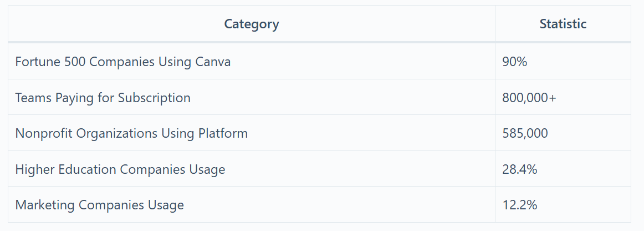Select the 800,000+ statistic value
Viewport: 644px width, 231px height.
click(x=529, y=98)
